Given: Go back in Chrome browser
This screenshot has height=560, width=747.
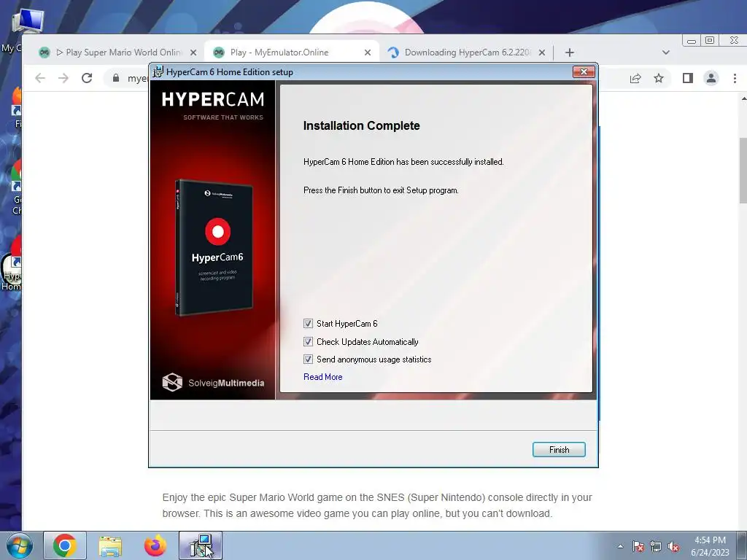Looking at the screenshot, I should click(x=40, y=78).
